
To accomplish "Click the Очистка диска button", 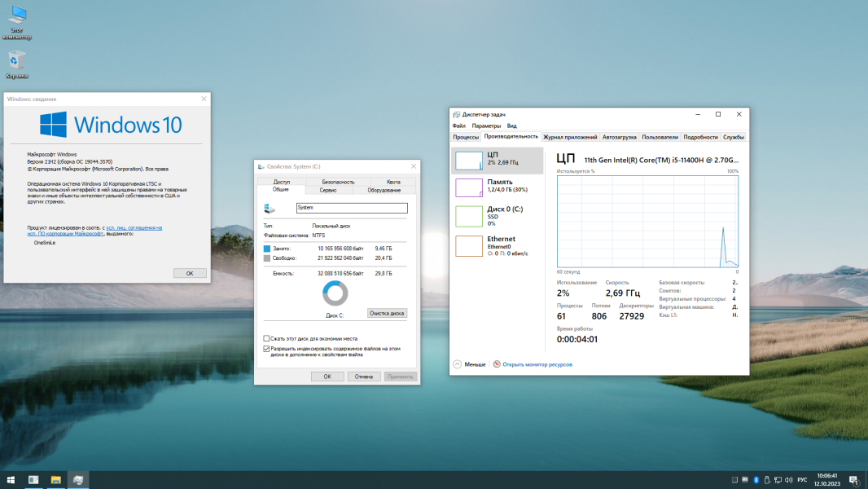I will pyautogui.click(x=387, y=313).
